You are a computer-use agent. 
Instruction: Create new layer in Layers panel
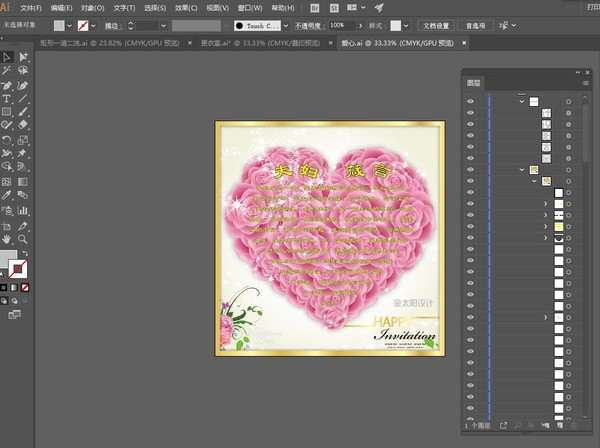[560, 425]
